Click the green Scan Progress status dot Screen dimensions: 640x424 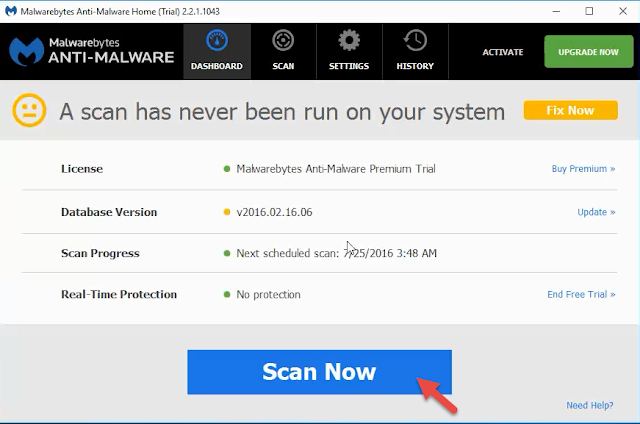coord(227,253)
